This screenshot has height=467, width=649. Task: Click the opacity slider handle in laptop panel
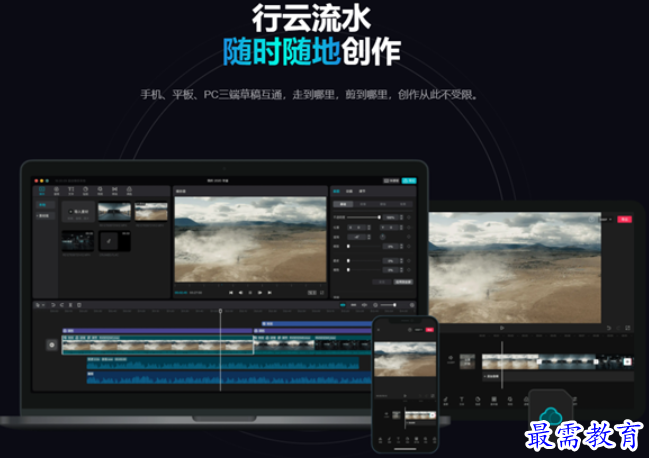[379, 217]
